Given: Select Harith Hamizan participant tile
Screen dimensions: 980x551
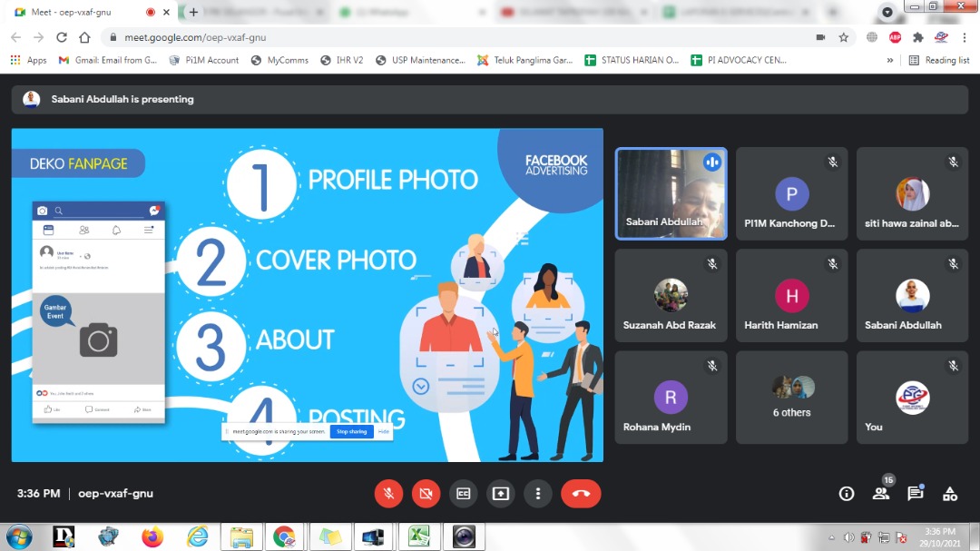Looking at the screenshot, I should [791, 295].
